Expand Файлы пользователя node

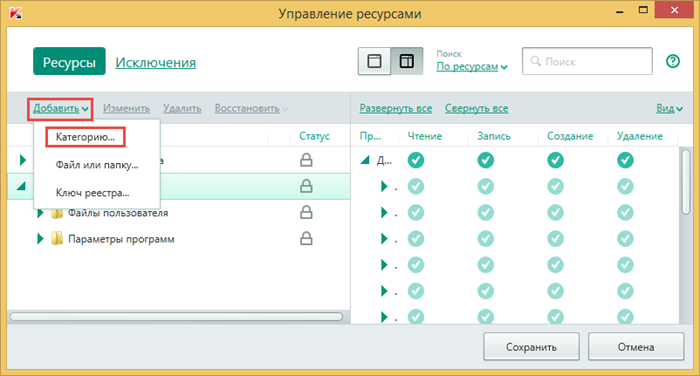click(x=40, y=213)
